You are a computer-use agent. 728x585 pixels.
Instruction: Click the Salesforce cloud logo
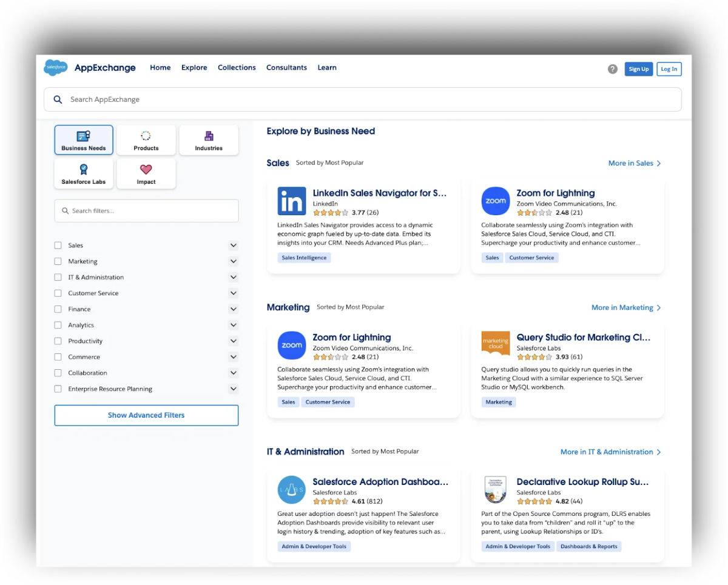(56, 68)
